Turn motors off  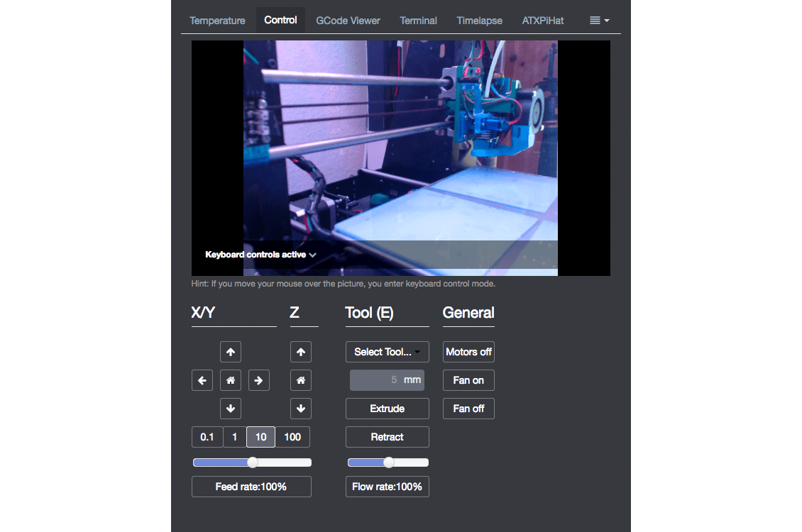point(468,352)
